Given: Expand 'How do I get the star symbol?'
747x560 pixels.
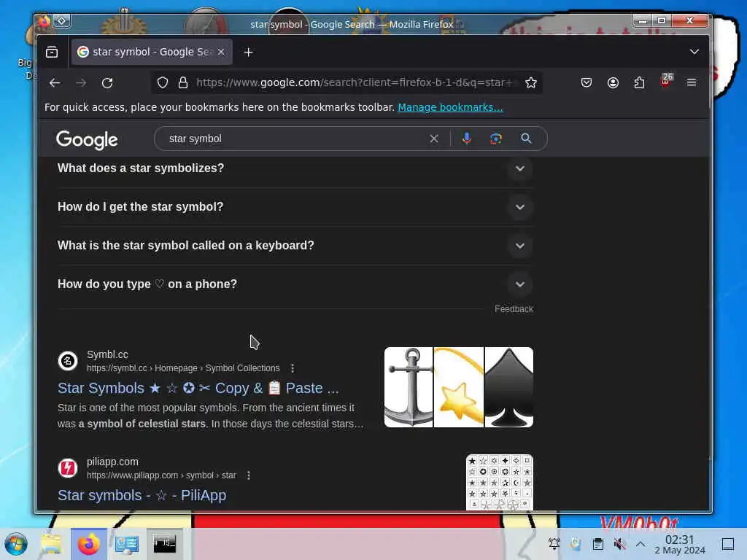Looking at the screenshot, I should (x=295, y=207).
